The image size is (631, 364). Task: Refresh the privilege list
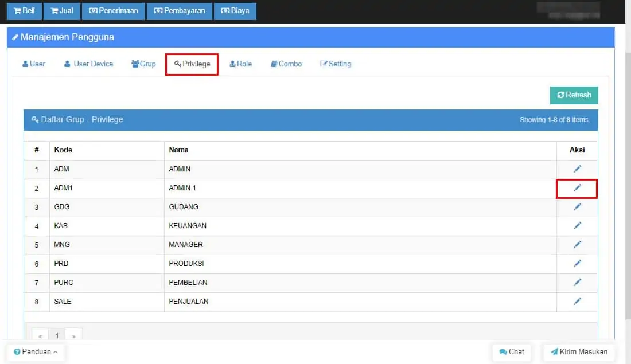[574, 95]
